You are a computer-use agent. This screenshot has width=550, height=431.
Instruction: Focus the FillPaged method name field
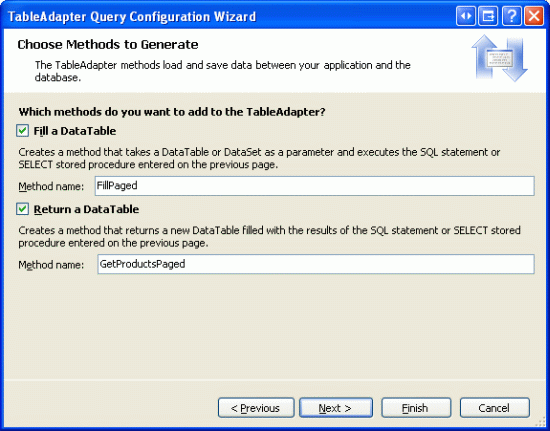pyautogui.click(x=315, y=186)
